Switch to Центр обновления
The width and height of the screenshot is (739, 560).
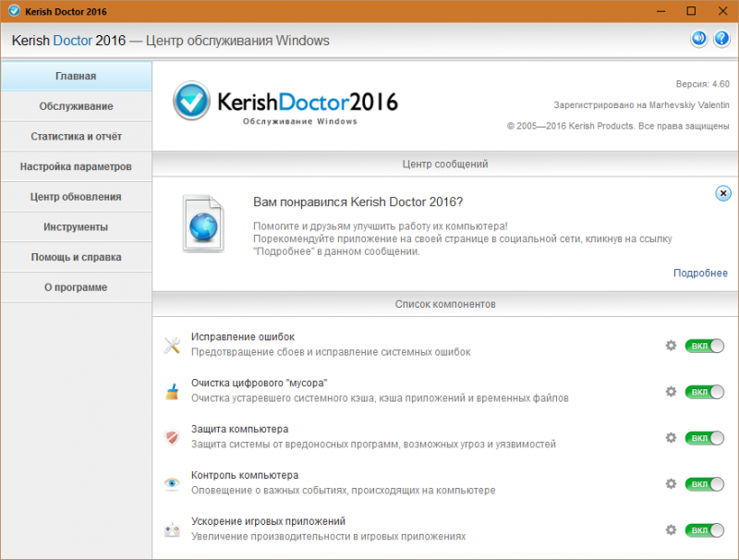pyautogui.click(x=76, y=197)
